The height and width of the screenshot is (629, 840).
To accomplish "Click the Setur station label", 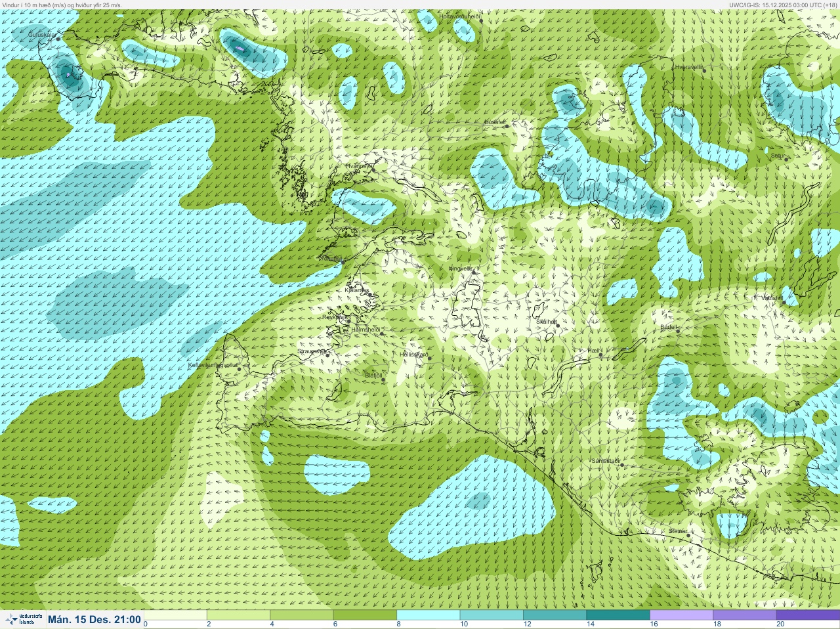I will pos(778,156).
